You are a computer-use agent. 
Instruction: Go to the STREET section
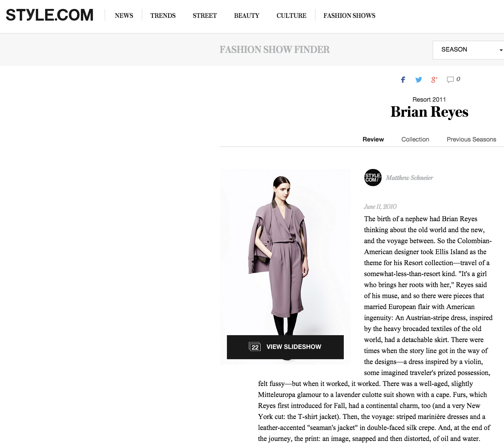205,15
